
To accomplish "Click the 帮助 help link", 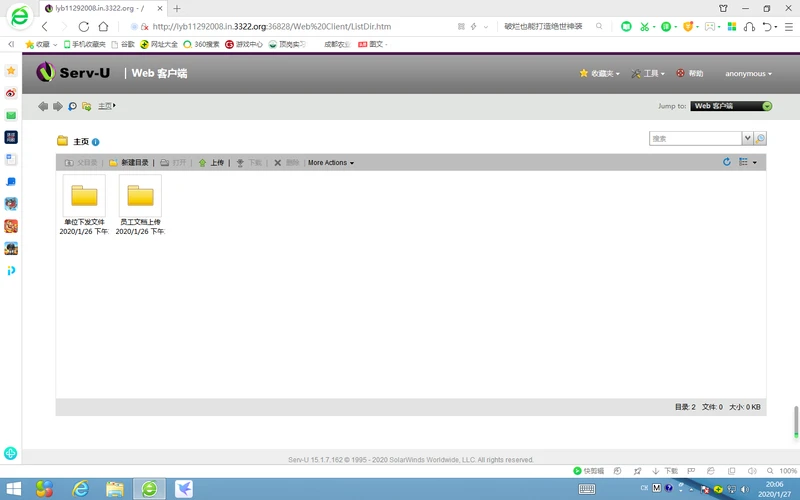I will (x=690, y=73).
